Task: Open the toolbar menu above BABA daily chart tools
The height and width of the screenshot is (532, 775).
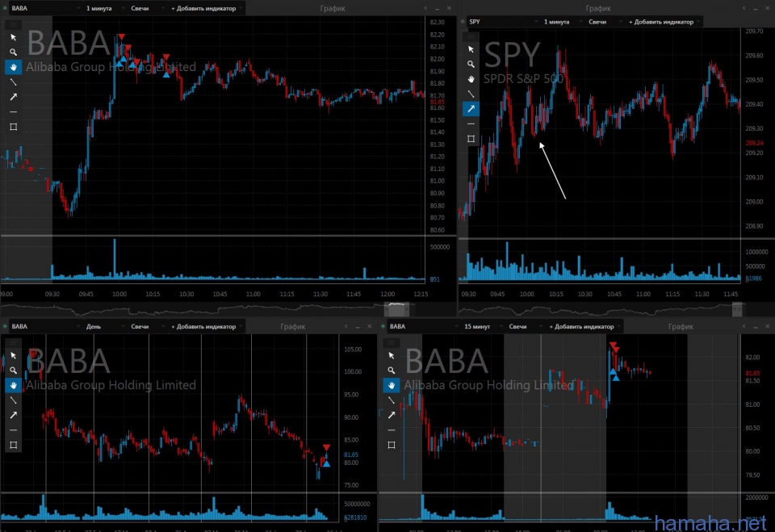Action: 14,342
